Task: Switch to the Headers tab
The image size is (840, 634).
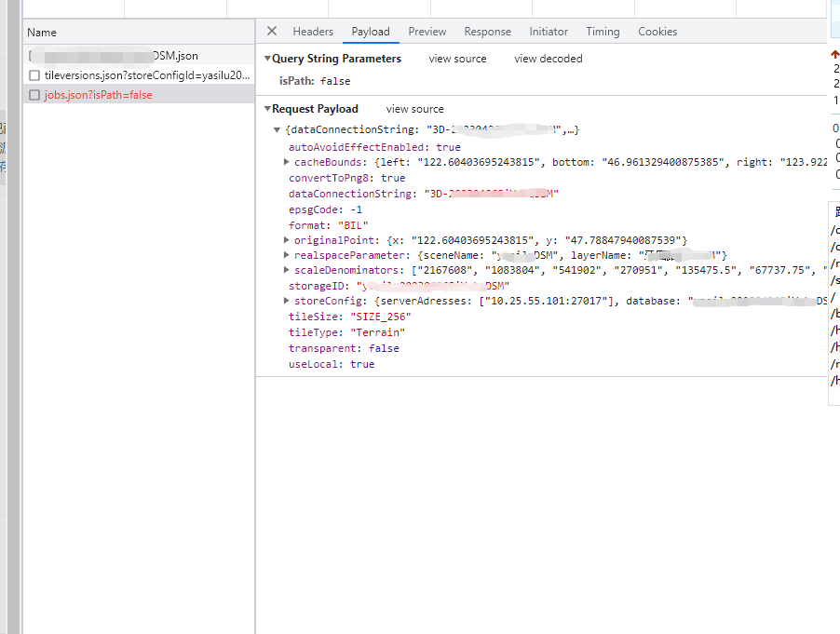Action: (x=313, y=32)
